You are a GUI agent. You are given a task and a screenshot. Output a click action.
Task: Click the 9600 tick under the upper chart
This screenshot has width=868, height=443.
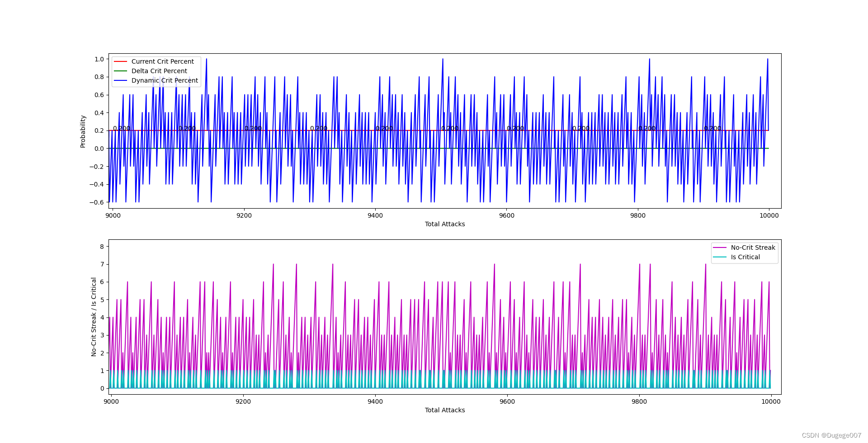pyautogui.click(x=507, y=215)
